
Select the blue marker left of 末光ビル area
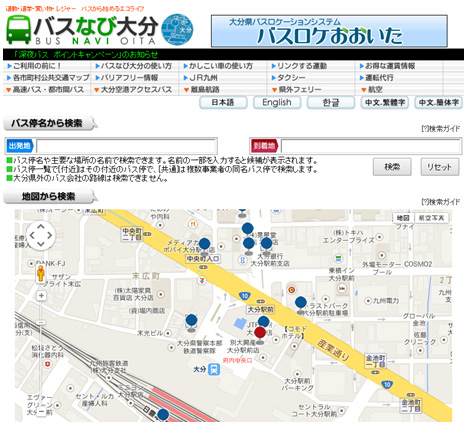191,322
